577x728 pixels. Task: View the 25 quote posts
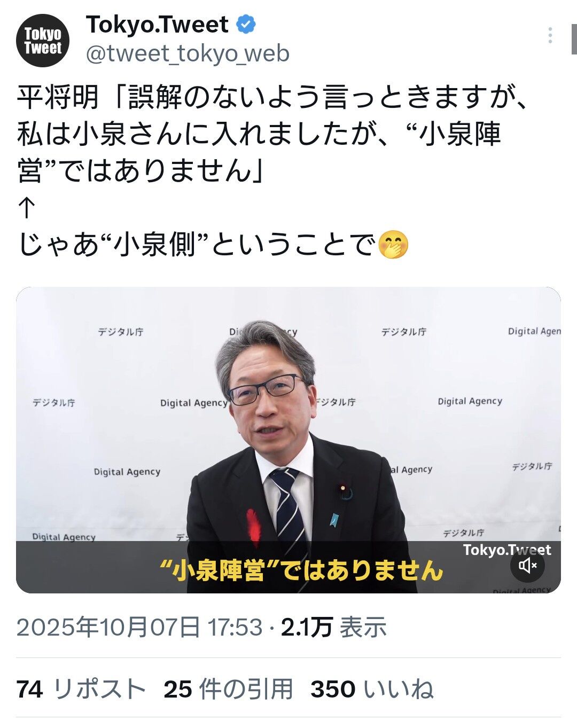(x=229, y=689)
